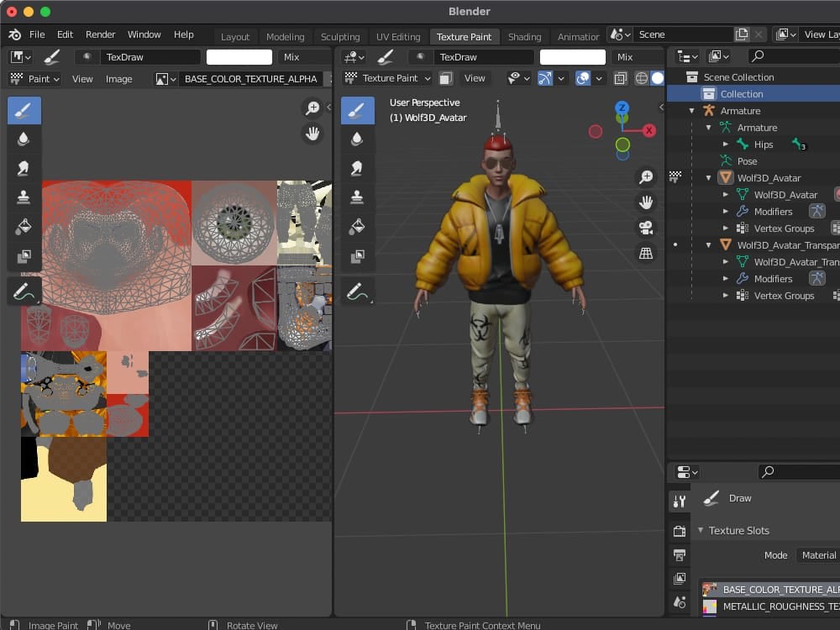Screen dimensions: 840x630
Task: Click the Scene name field
Action: click(684, 34)
